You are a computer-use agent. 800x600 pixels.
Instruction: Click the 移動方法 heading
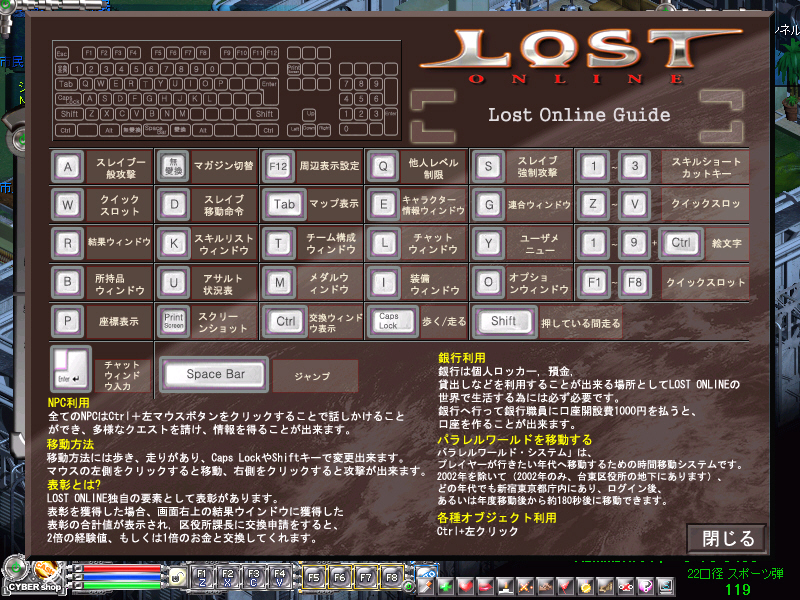70,444
